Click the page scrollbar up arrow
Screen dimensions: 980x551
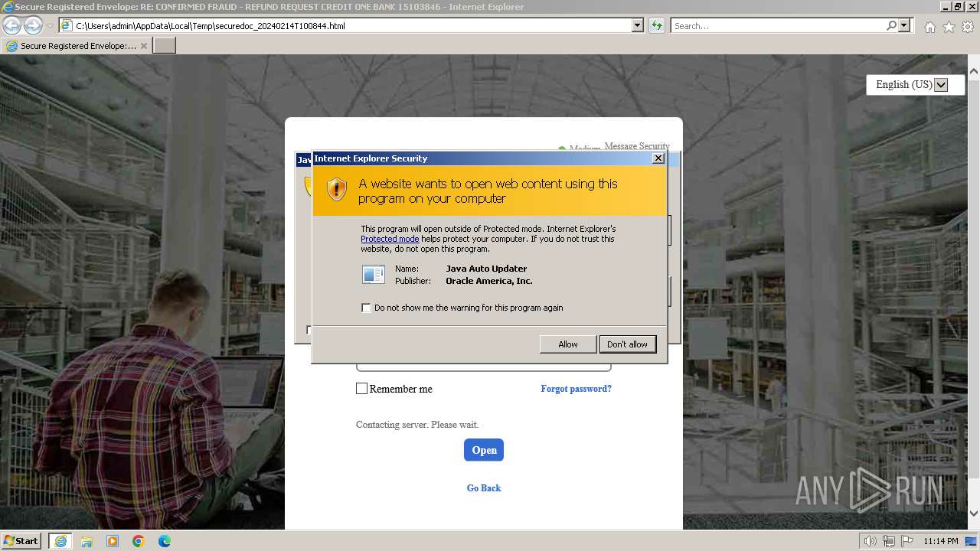[x=974, y=72]
